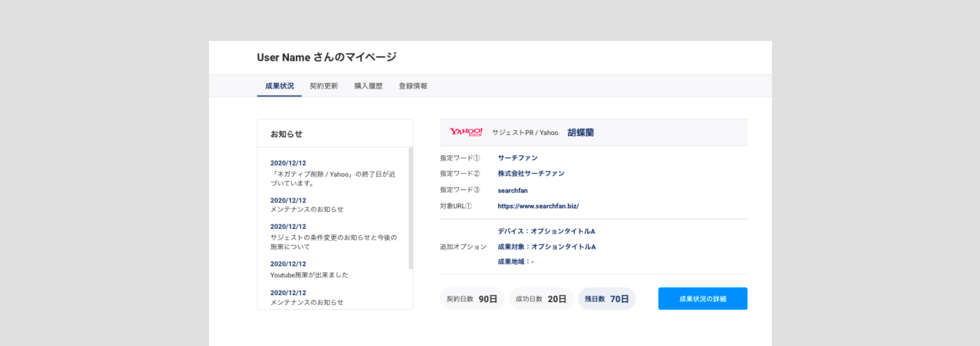The image size is (980, 346).
Task: Click 成果対象：オプションタイトルA option text
Action: click(546, 247)
